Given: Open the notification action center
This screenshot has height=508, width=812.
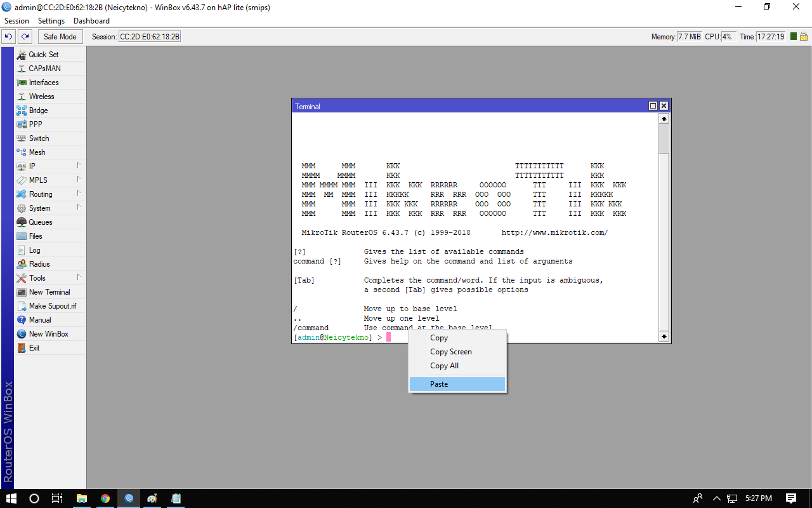Looking at the screenshot, I should point(791,498).
